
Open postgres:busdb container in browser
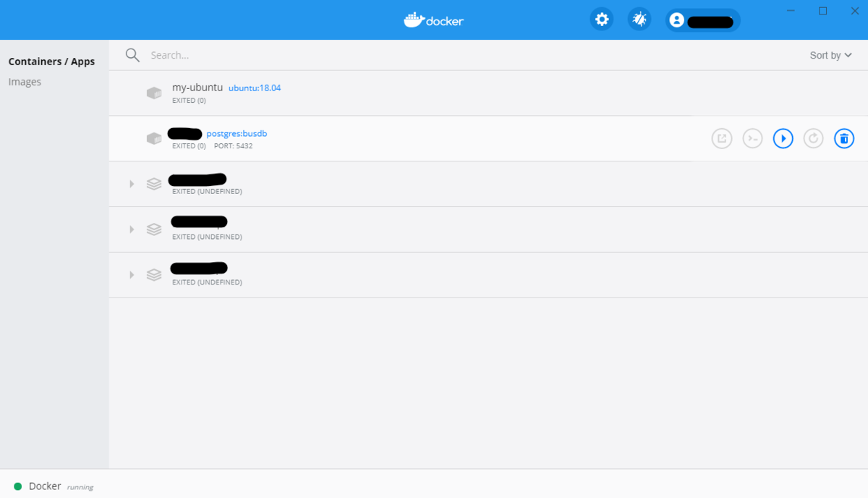[722, 138]
